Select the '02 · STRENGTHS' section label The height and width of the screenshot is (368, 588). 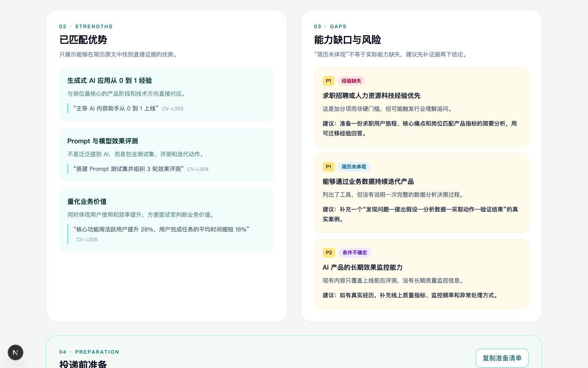86,27
